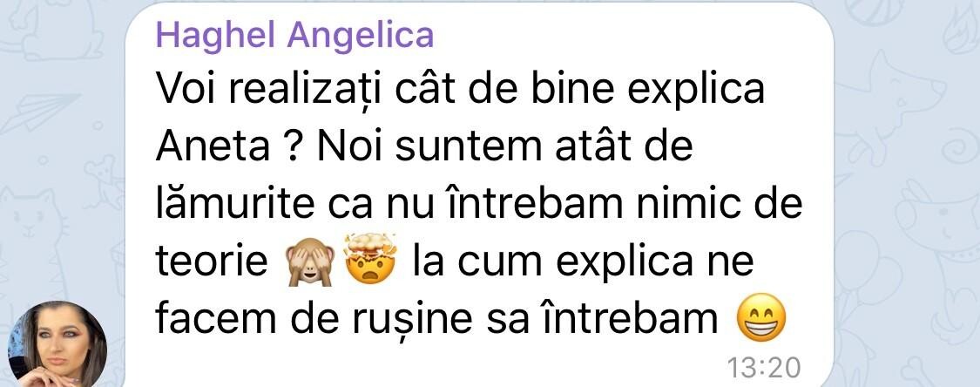Click the 13:20 message timestamp

click(x=764, y=368)
